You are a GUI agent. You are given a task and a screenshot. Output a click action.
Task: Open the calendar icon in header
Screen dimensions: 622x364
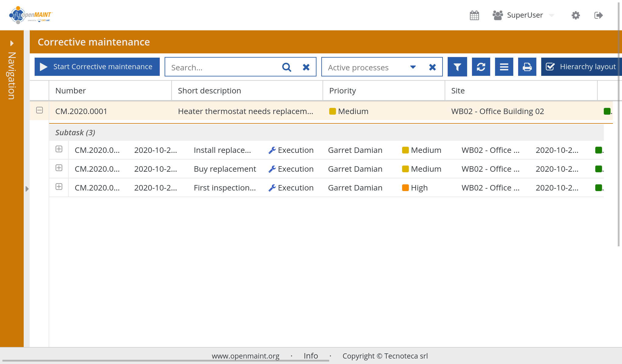(x=474, y=15)
